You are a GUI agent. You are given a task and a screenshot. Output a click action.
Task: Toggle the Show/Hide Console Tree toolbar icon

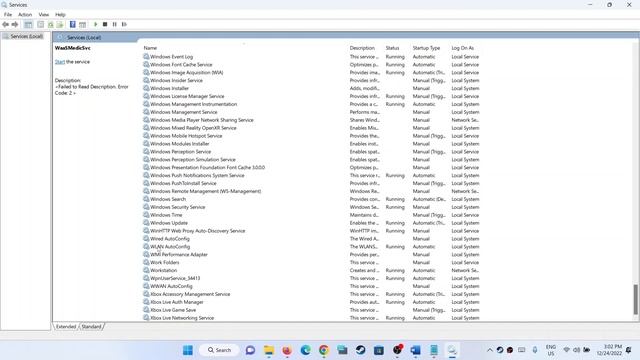(x=28, y=24)
